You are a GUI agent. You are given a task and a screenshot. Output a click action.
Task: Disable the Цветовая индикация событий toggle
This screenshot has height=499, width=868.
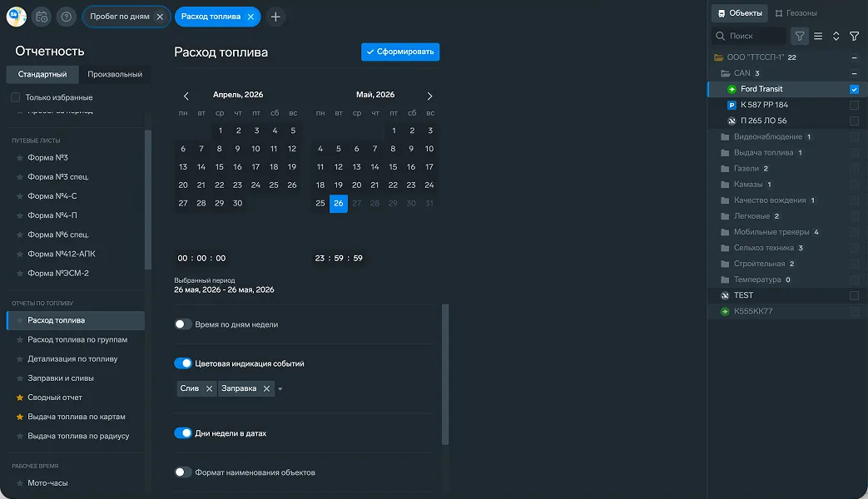tap(183, 363)
